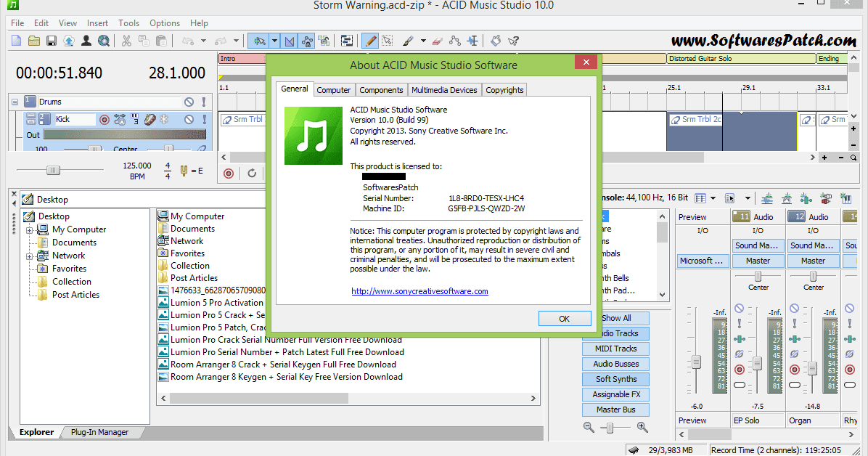Solo the Organ mixer channel
The height and width of the screenshot is (456, 868).
795,323
